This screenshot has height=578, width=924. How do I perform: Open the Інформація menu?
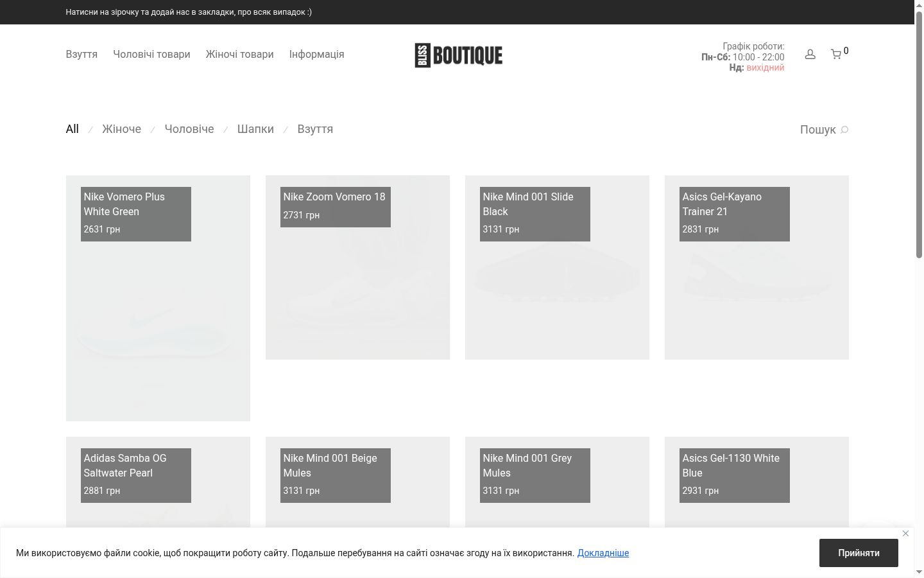[x=316, y=55]
